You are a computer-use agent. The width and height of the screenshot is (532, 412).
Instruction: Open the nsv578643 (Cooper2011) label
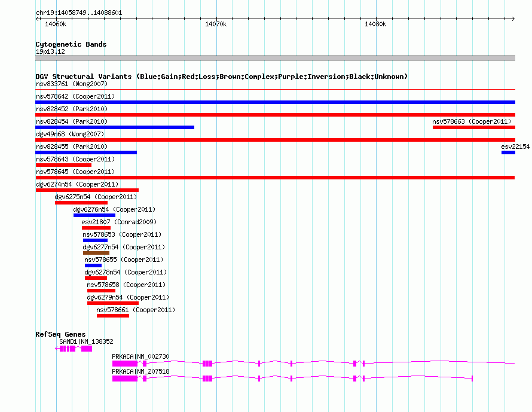pos(75,159)
